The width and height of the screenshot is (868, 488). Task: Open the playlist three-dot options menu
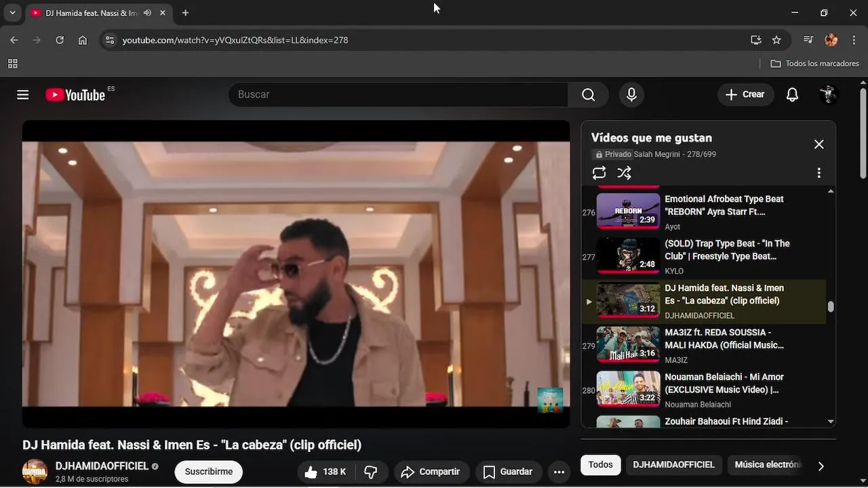[819, 173]
